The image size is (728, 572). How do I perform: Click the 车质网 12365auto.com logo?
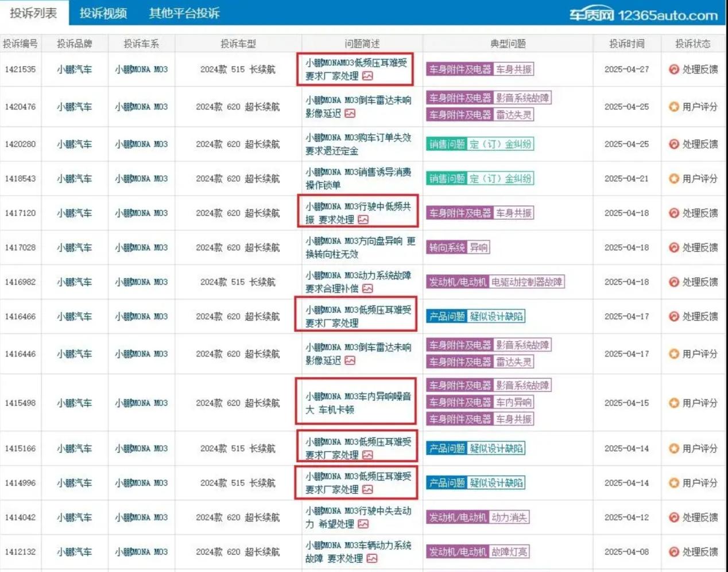pos(644,15)
